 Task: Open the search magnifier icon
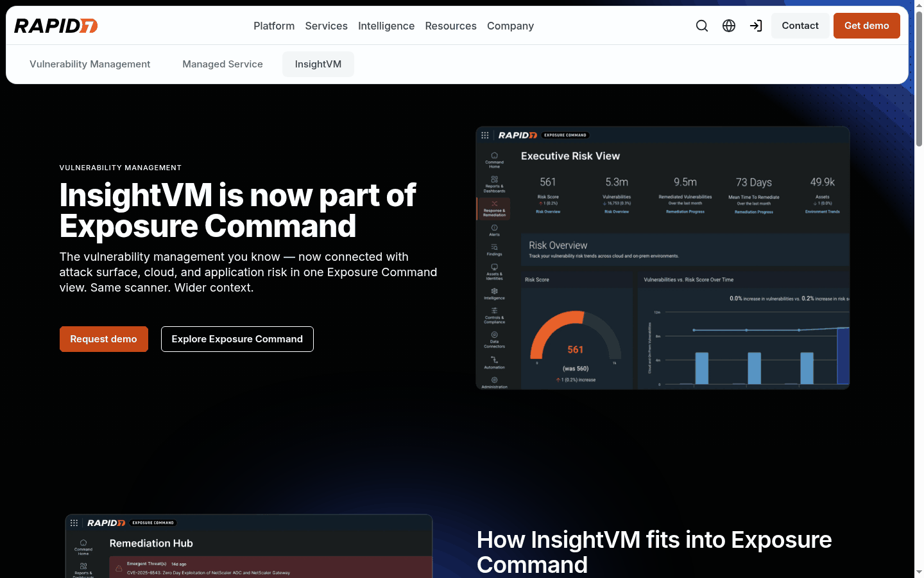coord(702,26)
